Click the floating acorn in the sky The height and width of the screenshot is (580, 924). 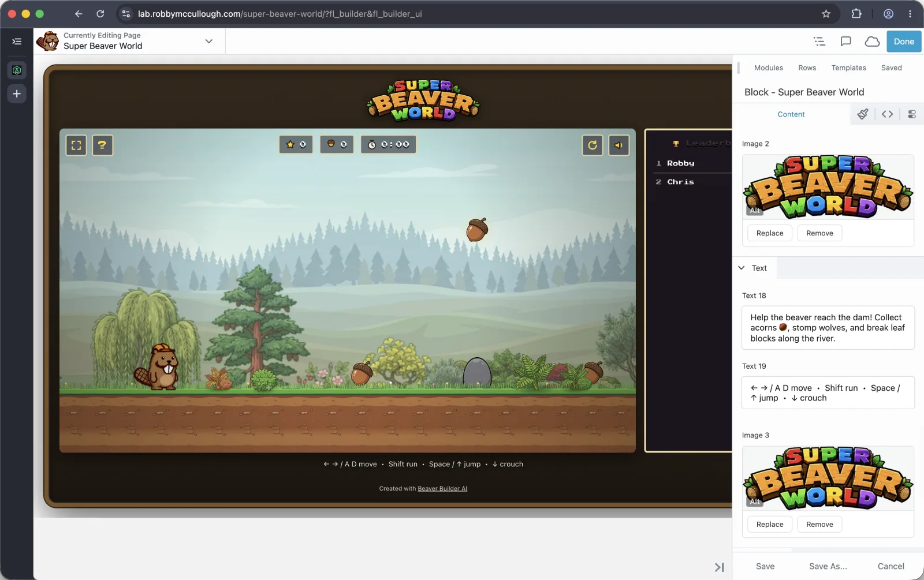[x=477, y=230]
